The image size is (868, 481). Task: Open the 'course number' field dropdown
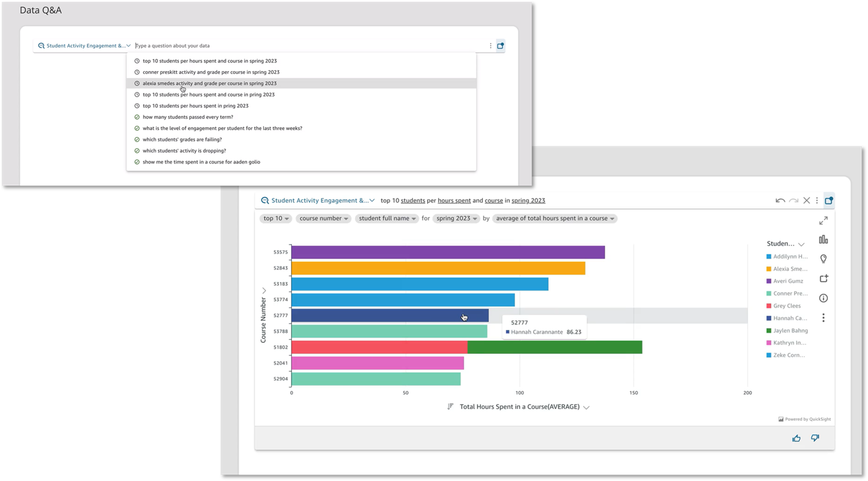click(324, 218)
